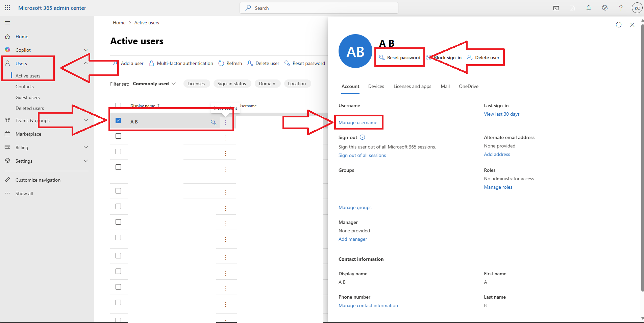Select Guest users in the navigation
644x323 pixels.
pyautogui.click(x=28, y=97)
